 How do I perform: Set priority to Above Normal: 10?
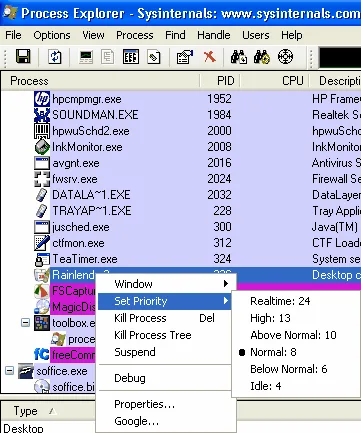point(293,335)
